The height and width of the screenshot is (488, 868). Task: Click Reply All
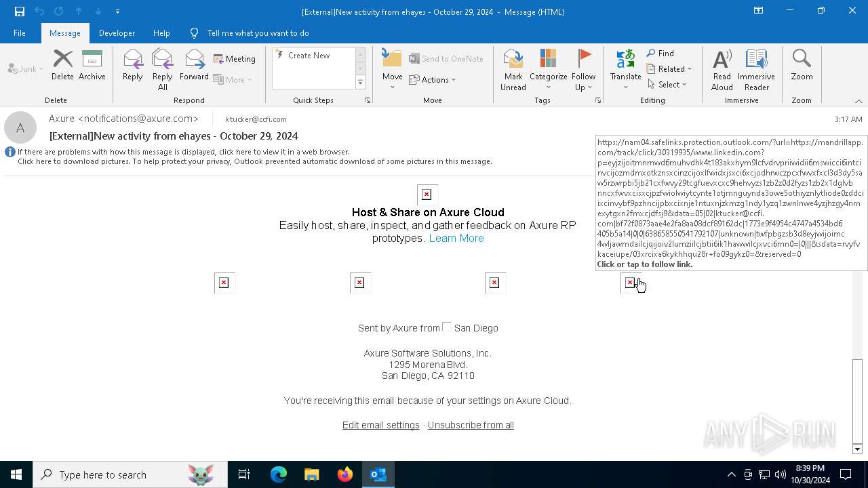163,69
